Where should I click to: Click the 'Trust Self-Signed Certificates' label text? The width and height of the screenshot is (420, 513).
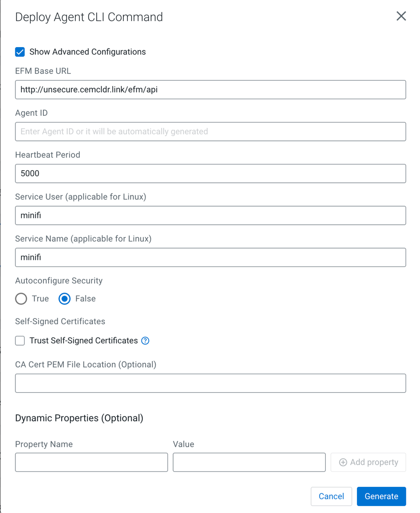click(x=84, y=341)
